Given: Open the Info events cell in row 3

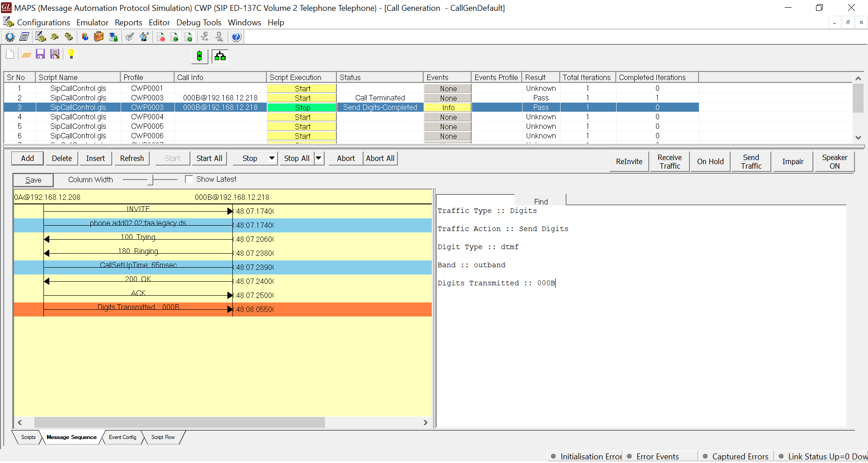Looking at the screenshot, I should 448,108.
